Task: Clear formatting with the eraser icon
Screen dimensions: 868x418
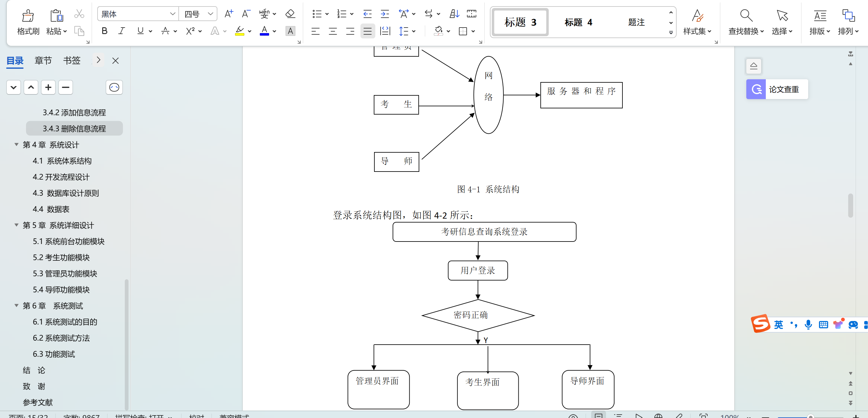Action: coord(290,14)
